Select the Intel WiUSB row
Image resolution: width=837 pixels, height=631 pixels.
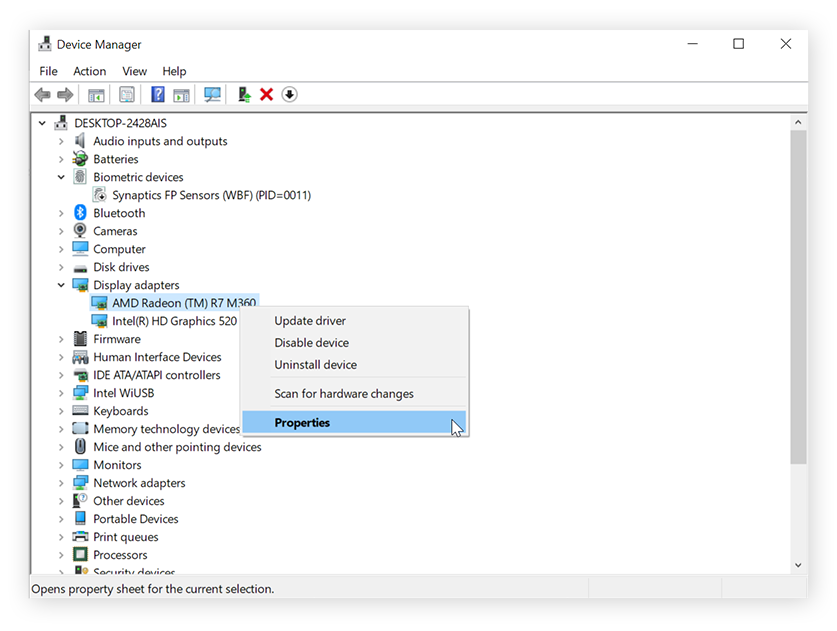point(123,393)
